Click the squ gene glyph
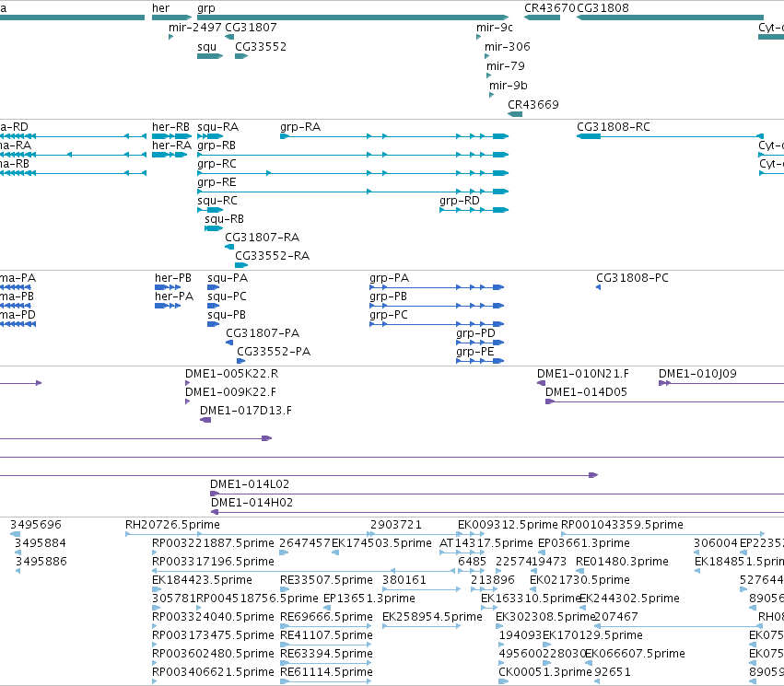The width and height of the screenshot is (784, 686). (x=210, y=56)
